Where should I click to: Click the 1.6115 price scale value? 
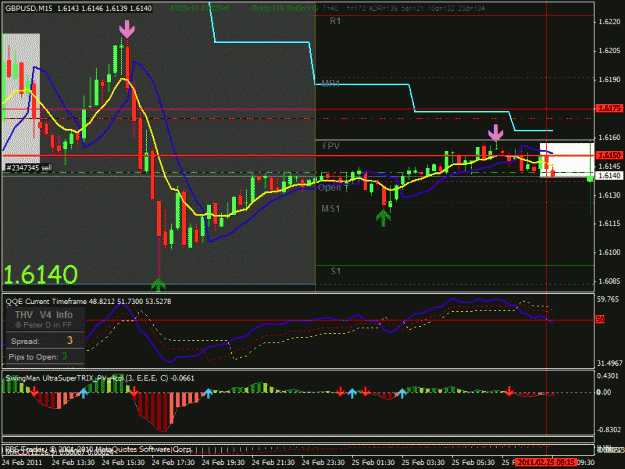pos(609,224)
